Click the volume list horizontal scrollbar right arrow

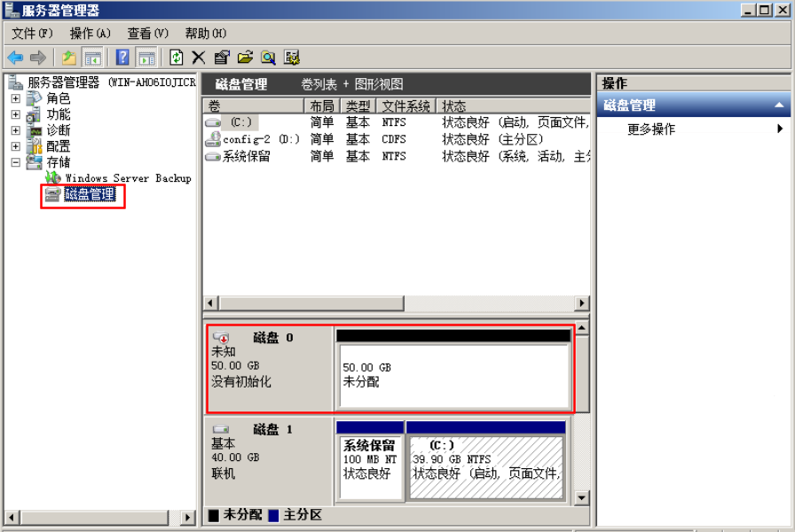pyautogui.click(x=582, y=303)
